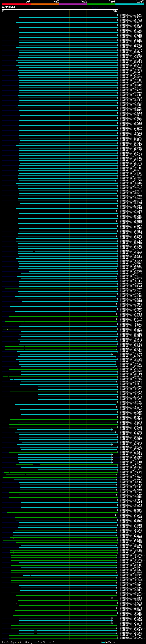
Task: Select the UniRef100_B8LFH7 label
Action: click(131, 37)
